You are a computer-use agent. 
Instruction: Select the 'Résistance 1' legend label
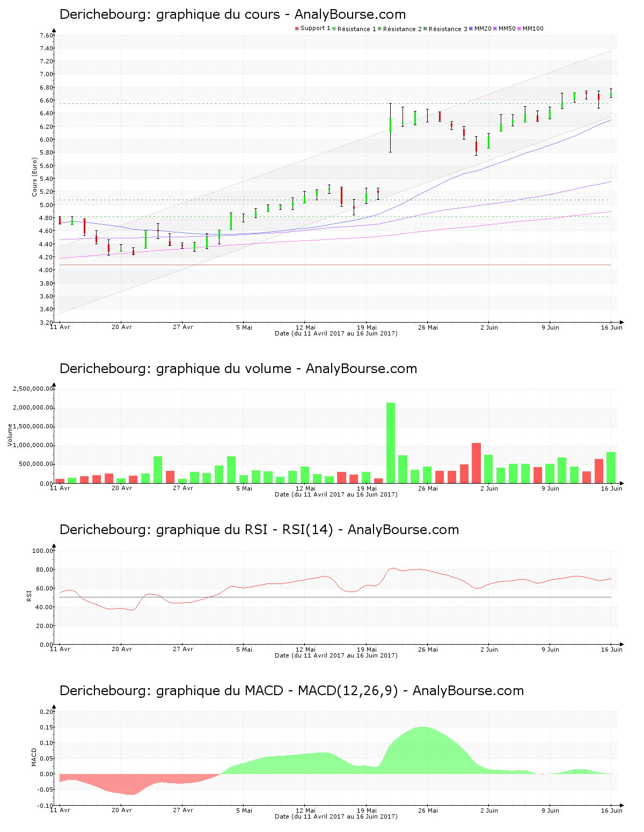tap(356, 28)
